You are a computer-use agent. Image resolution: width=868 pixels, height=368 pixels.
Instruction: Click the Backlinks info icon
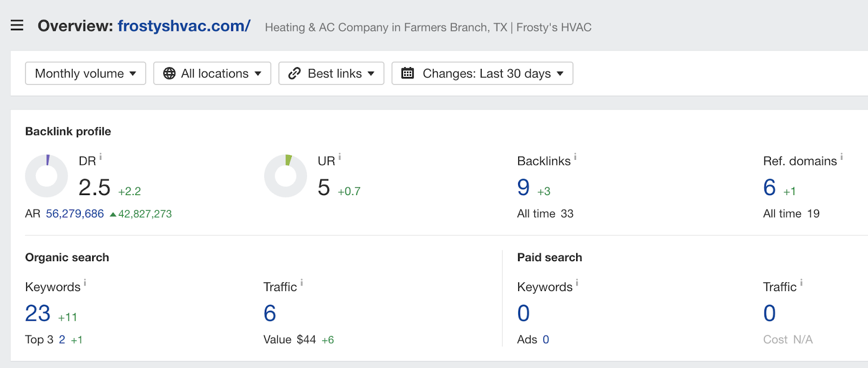(575, 157)
